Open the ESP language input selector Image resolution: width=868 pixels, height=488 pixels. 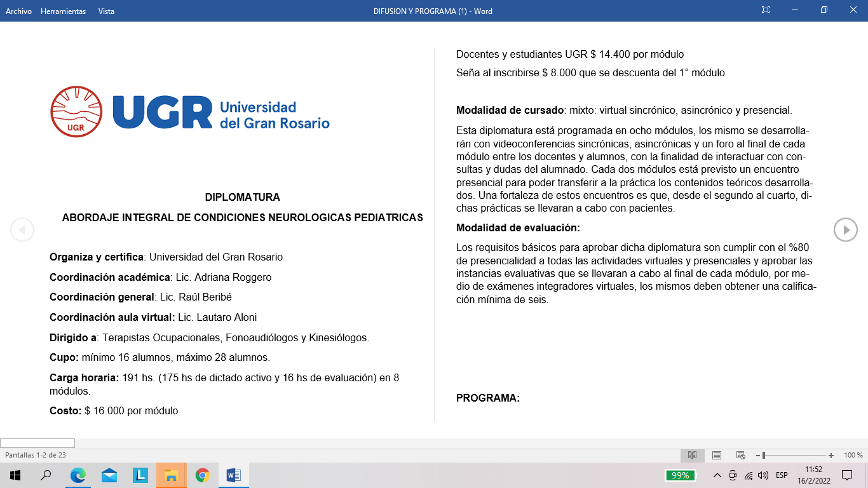coord(782,475)
